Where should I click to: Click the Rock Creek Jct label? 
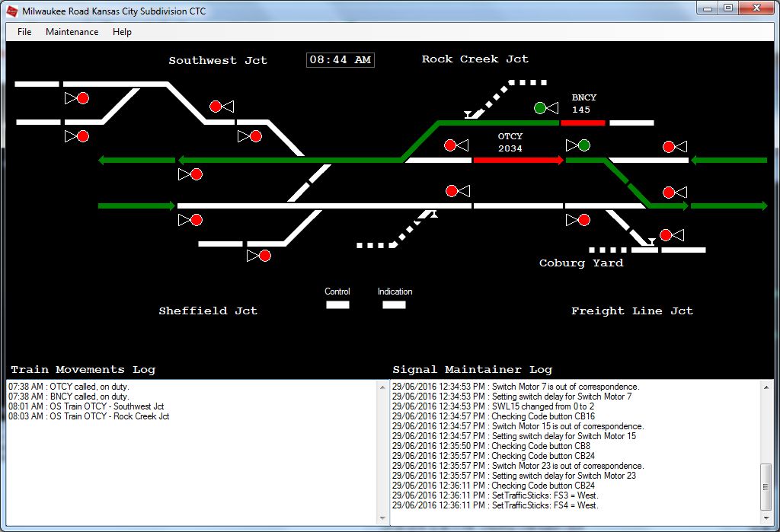tap(475, 59)
